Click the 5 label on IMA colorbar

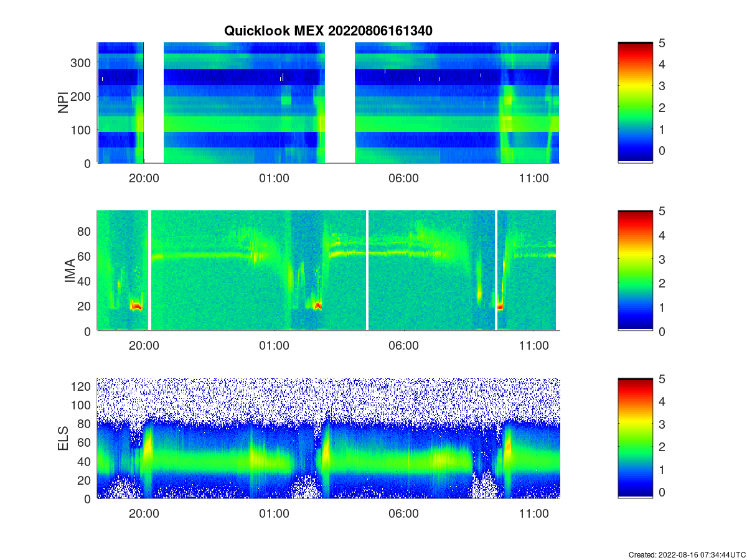(x=663, y=211)
